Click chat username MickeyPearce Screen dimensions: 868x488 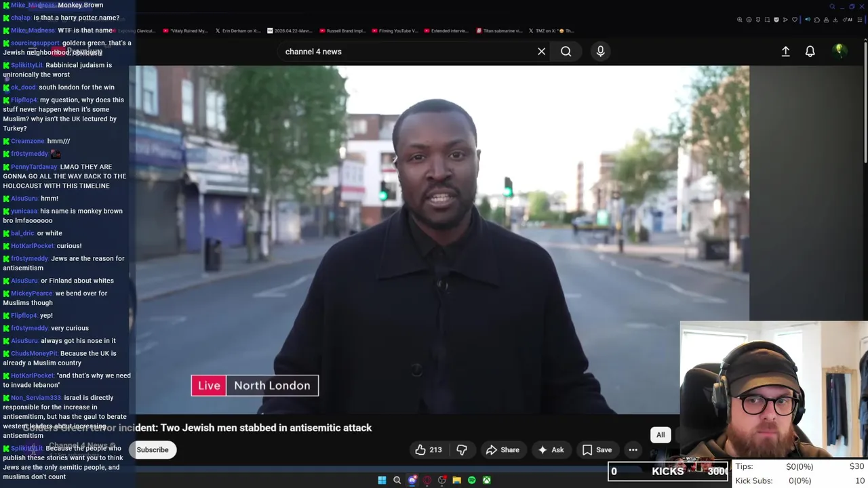(31, 293)
